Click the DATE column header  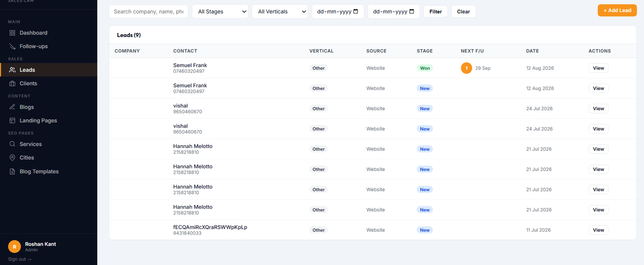coord(533,51)
